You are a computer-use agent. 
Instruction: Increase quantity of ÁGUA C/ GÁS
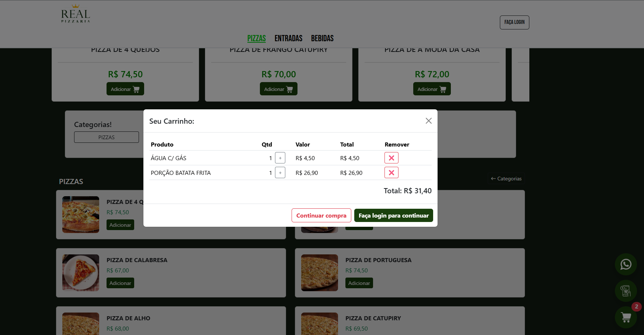(280, 158)
